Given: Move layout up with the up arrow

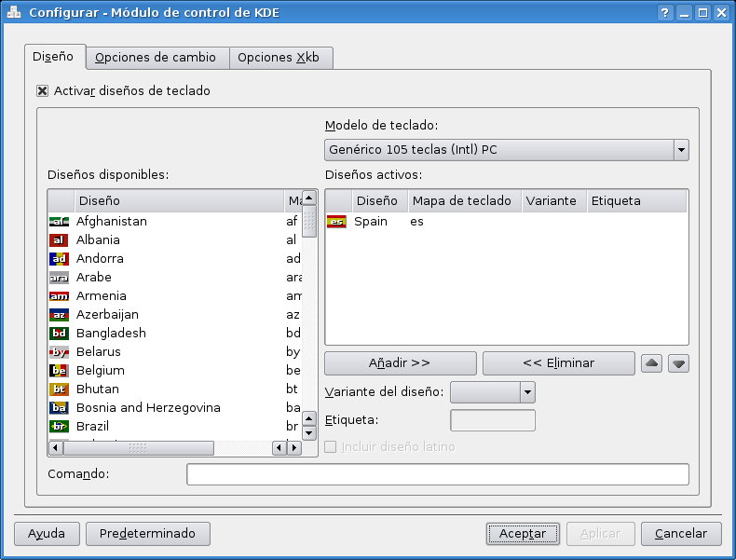Looking at the screenshot, I should click(652, 363).
